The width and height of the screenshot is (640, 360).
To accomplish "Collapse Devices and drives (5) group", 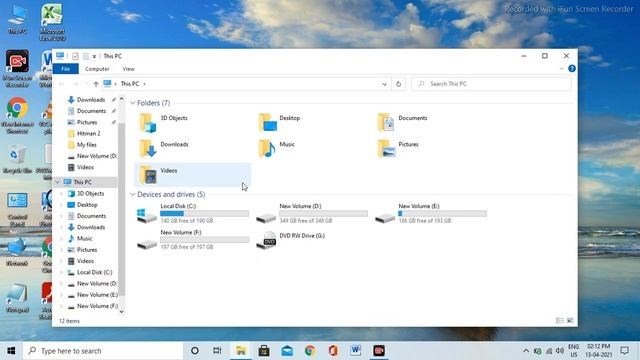I will click(x=133, y=195).
